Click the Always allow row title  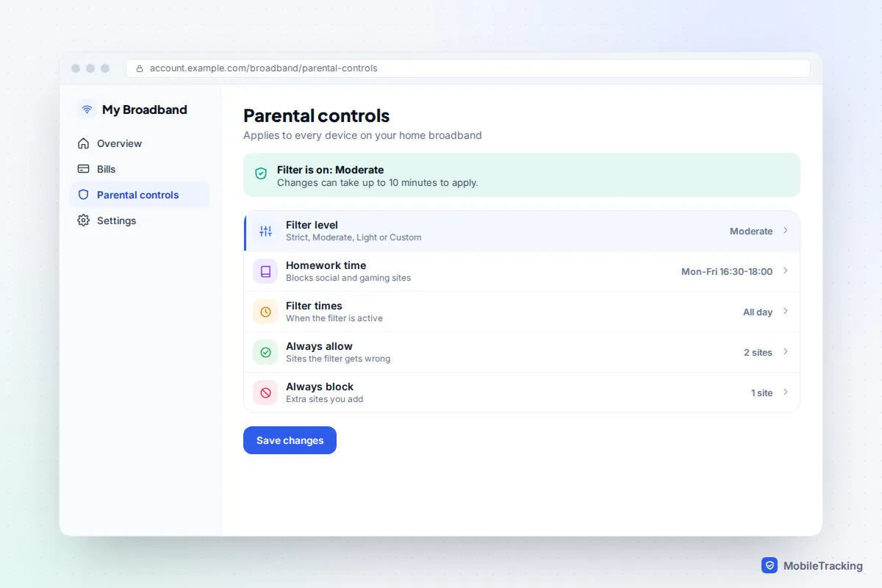(x=319, y=346)
